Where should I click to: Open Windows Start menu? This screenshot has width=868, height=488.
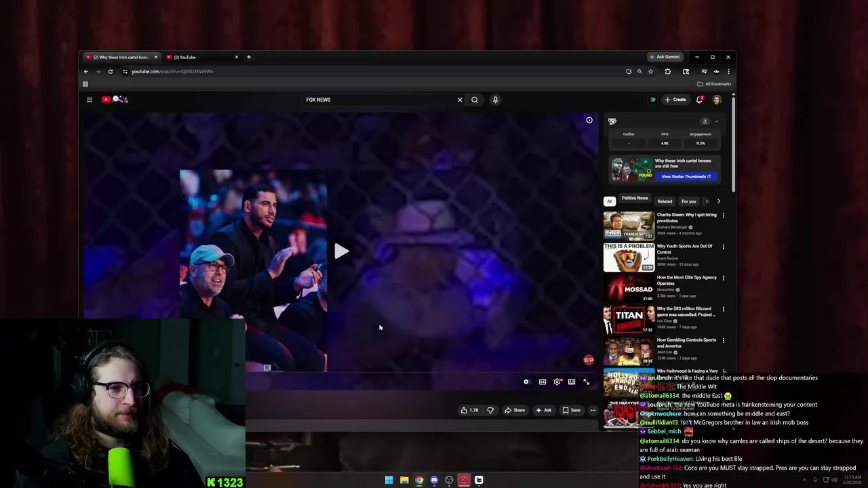pyautogui.click(x=389, y=480)
